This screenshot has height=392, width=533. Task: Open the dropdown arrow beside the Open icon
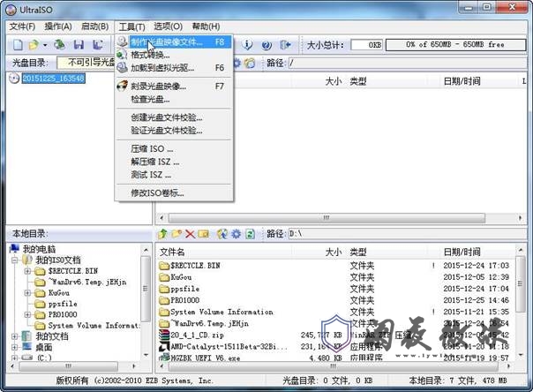click(45, 45)
